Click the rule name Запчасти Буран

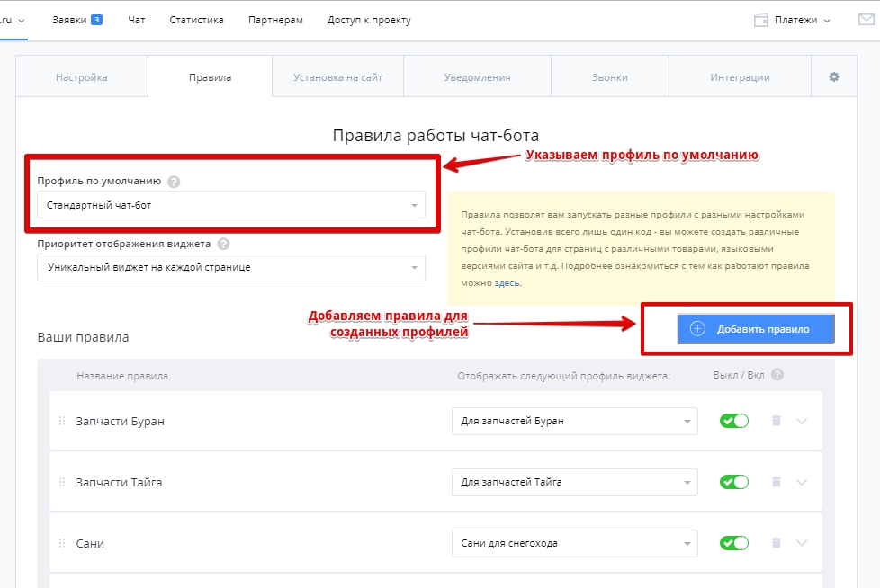tap(120, 421)
